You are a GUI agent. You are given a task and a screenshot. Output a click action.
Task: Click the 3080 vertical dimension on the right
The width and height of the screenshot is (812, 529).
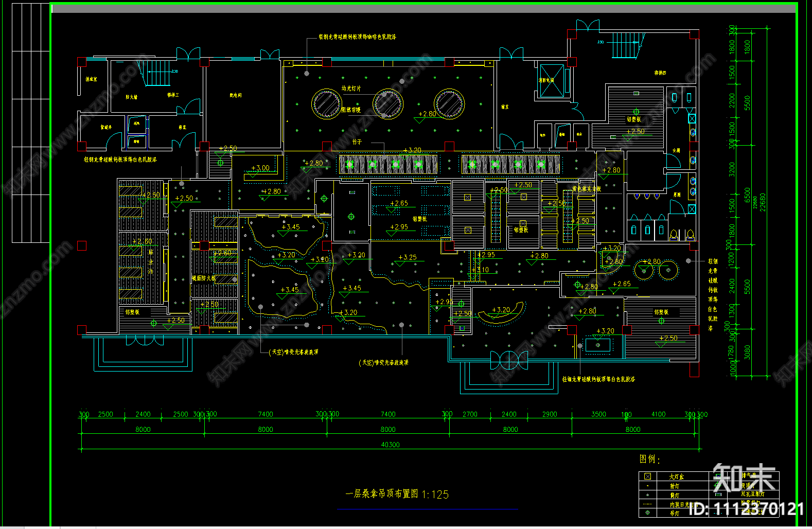pyautogui.click(x=747, y=352)
